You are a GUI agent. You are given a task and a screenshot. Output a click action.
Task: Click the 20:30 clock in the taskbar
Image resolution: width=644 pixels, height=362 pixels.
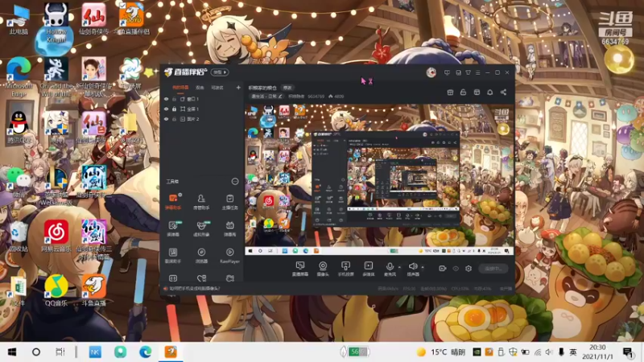click(x=597, y=352)
